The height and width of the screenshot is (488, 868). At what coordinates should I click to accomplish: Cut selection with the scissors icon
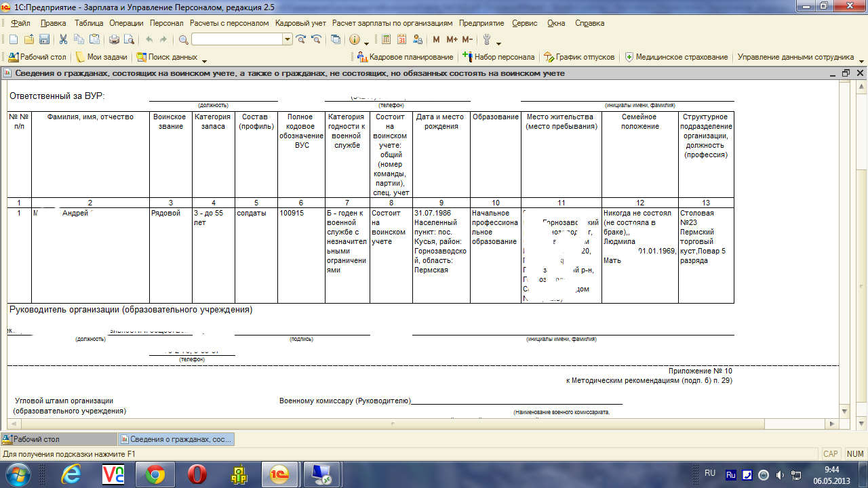tap(64, 39)
